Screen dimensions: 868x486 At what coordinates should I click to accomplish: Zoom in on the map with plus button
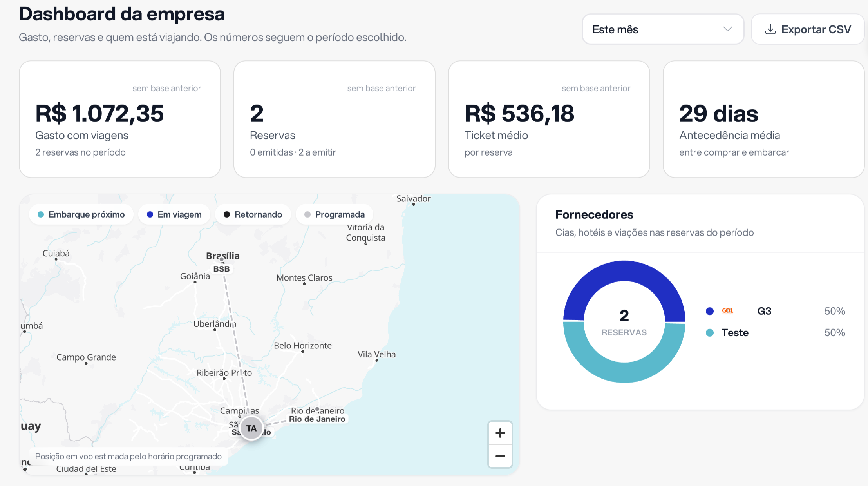pos(500,433)
